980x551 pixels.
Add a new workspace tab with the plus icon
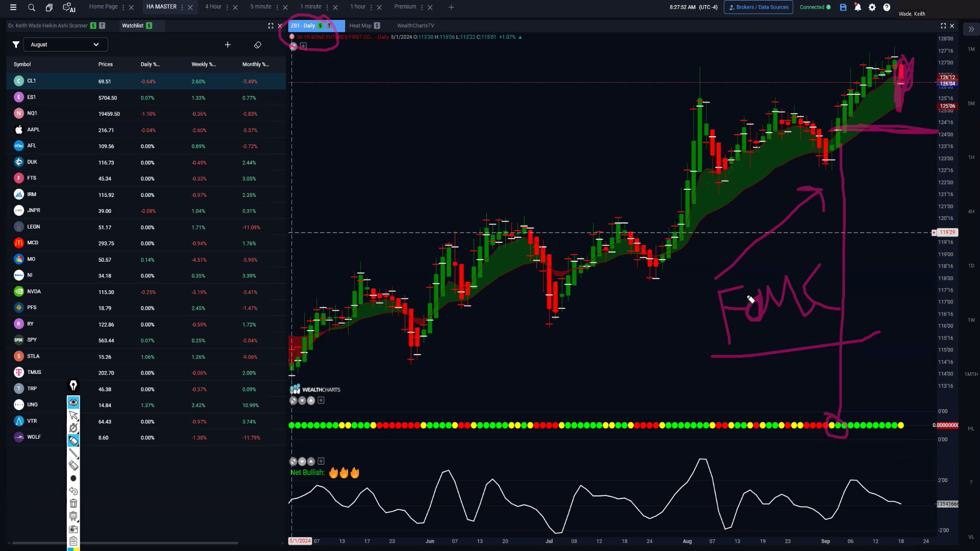pyautogui.click(x=451, y=7)
